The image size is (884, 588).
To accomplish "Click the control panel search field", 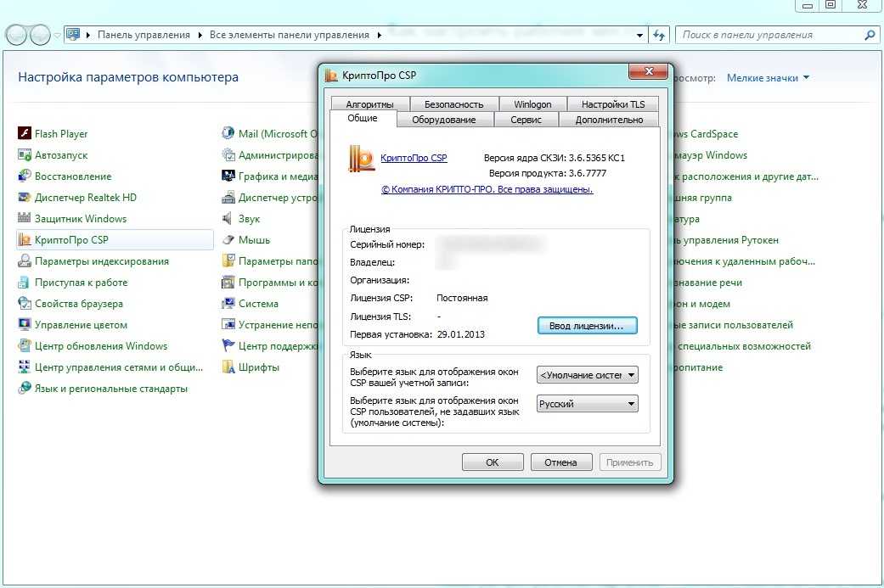I will point(769,36).
